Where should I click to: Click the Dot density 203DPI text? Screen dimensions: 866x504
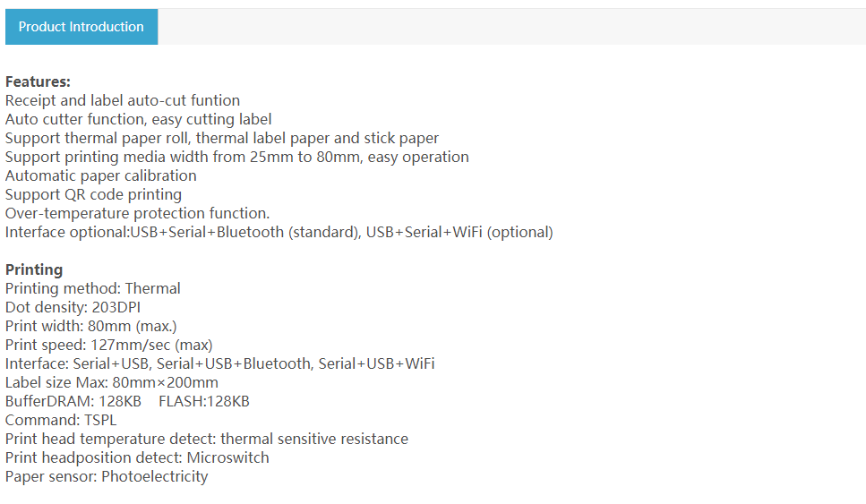[73, 307]
